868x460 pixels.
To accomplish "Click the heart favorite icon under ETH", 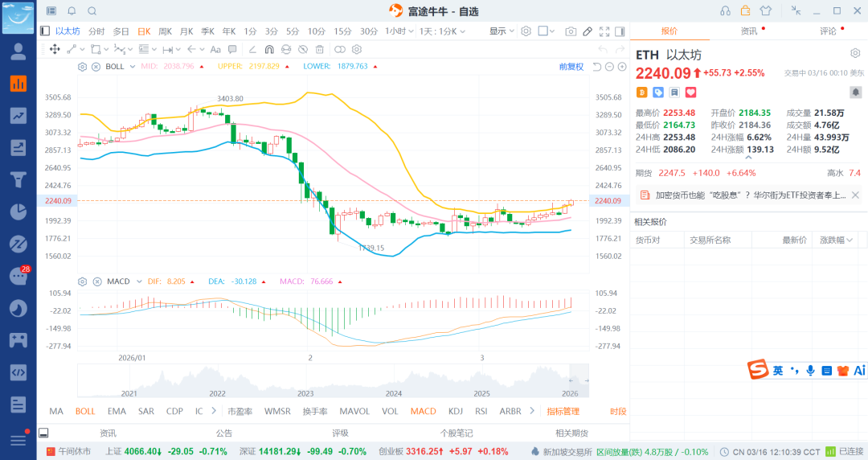I will pos(690,92).
